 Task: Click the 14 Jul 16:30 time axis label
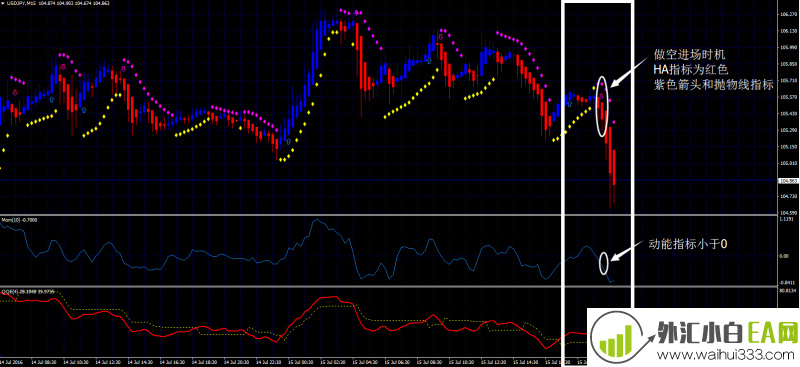(172, 362)
